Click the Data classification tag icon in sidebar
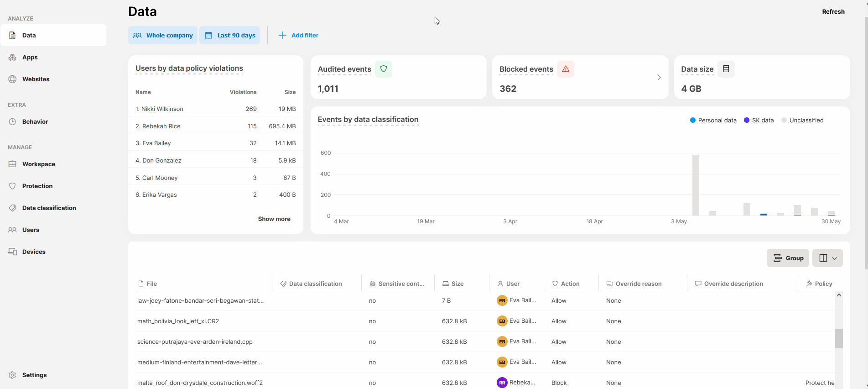The height and width of the screenshot is (389, 868). (x=12, y=208)
